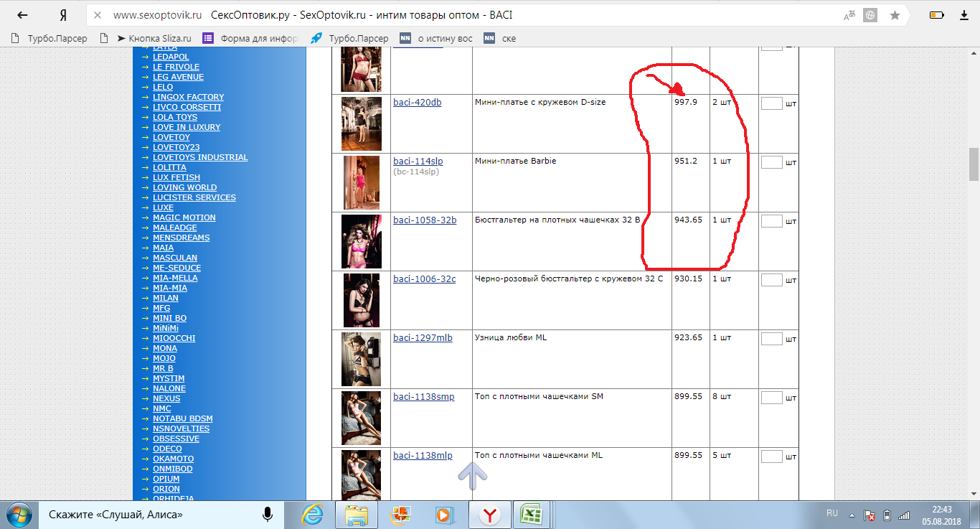Select the MAGIC MOTION brand in the sidebar
Image resolution: width=980 pixels, height=529 pixels.
click(x=184, y=217)
